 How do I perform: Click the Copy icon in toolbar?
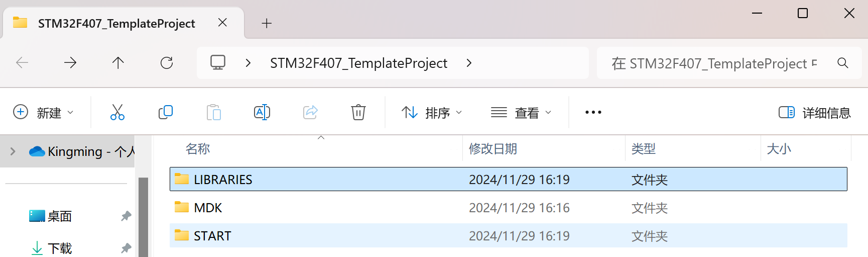click(x=165, y=112)
